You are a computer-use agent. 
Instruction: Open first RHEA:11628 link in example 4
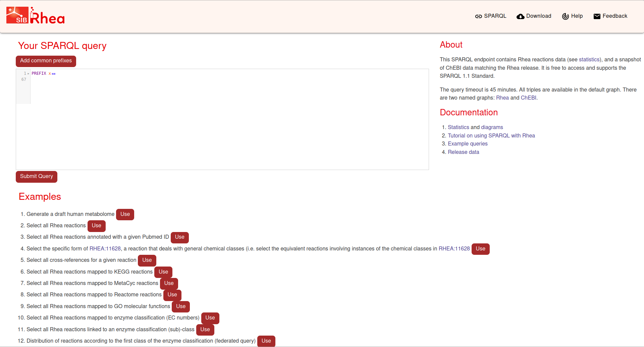click(x=105, y=249)
